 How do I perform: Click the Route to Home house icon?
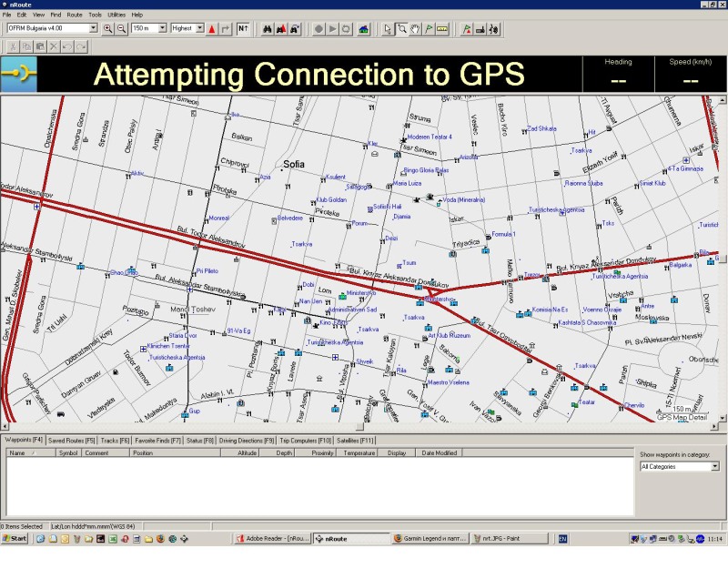363,29
